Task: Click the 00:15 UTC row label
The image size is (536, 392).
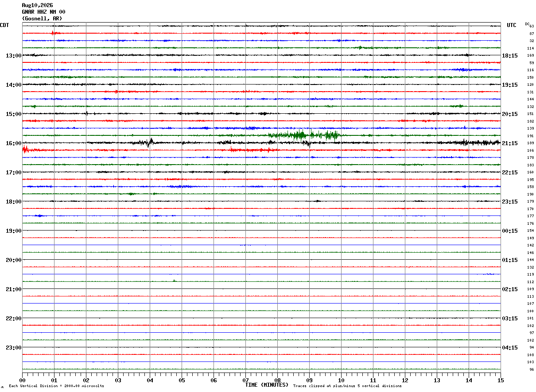Action: pyautogui.click(x=510, y=231)
